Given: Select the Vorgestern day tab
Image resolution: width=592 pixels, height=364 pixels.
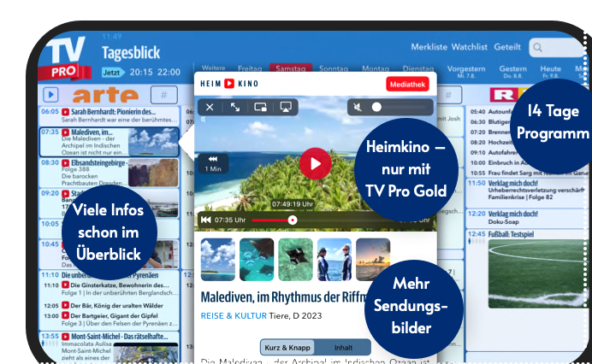Looking at the screenshot, I should point(466,71).
